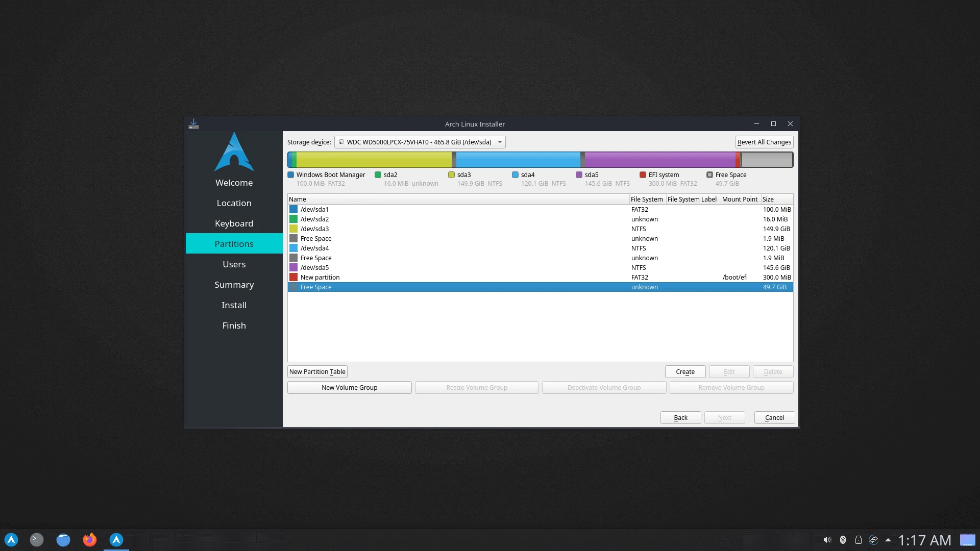
Task: Select the Keyboard step in sidebar
Action: tap(234, 223)
